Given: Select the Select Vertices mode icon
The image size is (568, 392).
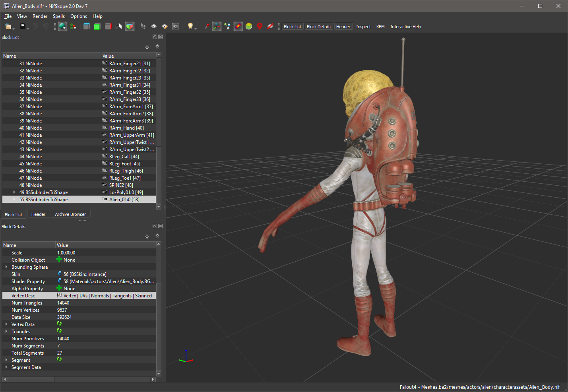Looking at the screenshot, I should point(73,27).
